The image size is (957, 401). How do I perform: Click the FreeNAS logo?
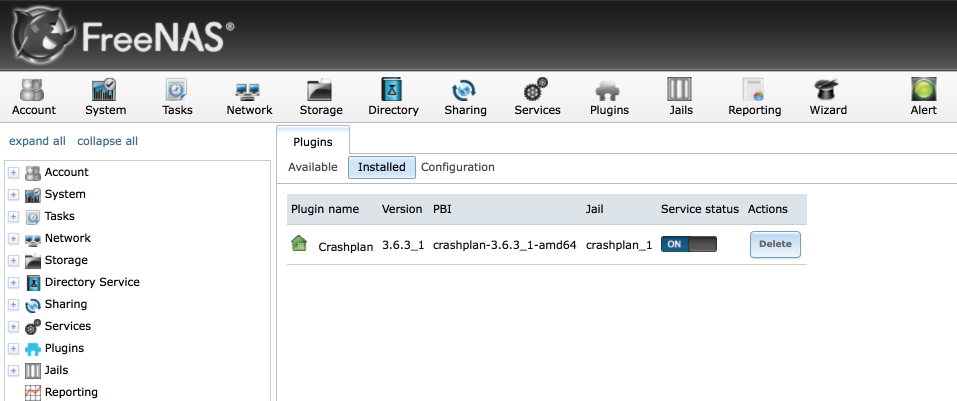(125, 34)
